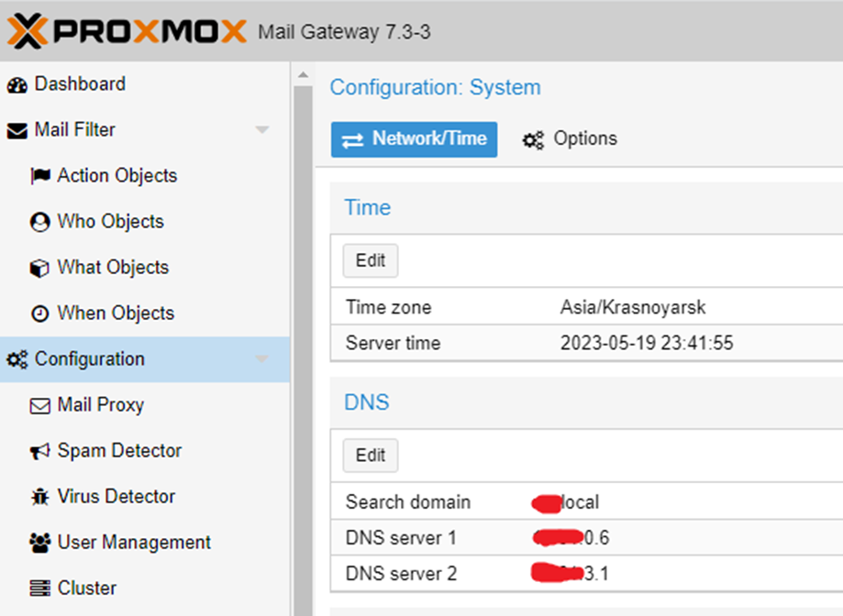The height and width of the screenshot is (616, 843).
Task: Click the What Objects cube icon
Action: point(39,268)
